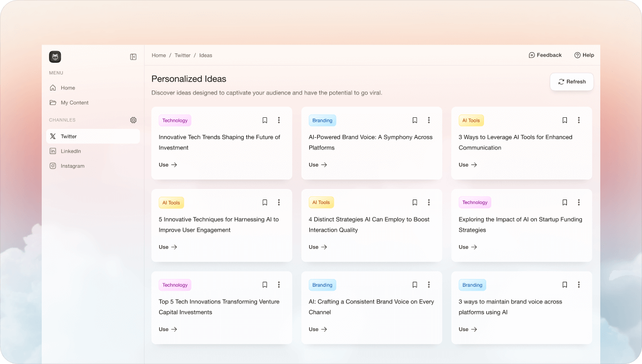642x364 pixels.
Task: Open the Feedback link
Action: (x=545, y=55)
